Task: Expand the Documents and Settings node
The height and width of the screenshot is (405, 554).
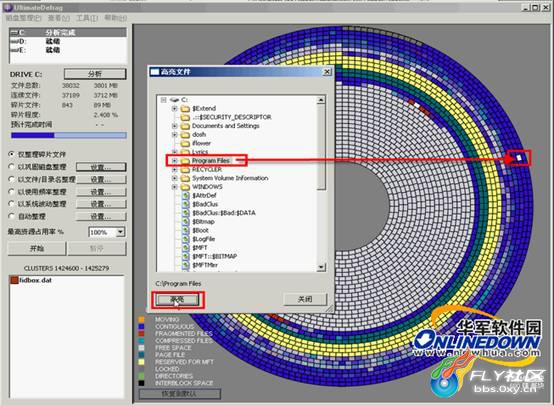Action: click(x=175, y=126)
